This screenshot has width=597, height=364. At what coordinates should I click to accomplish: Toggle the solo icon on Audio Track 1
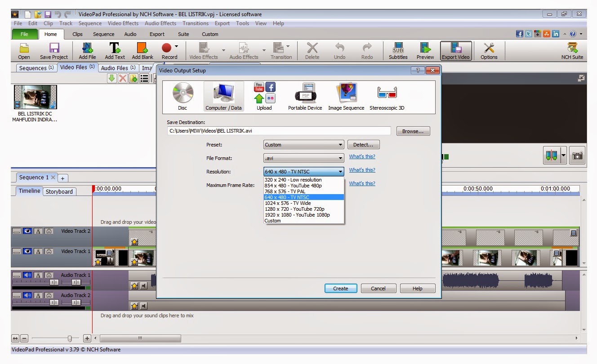click(38, 275)
